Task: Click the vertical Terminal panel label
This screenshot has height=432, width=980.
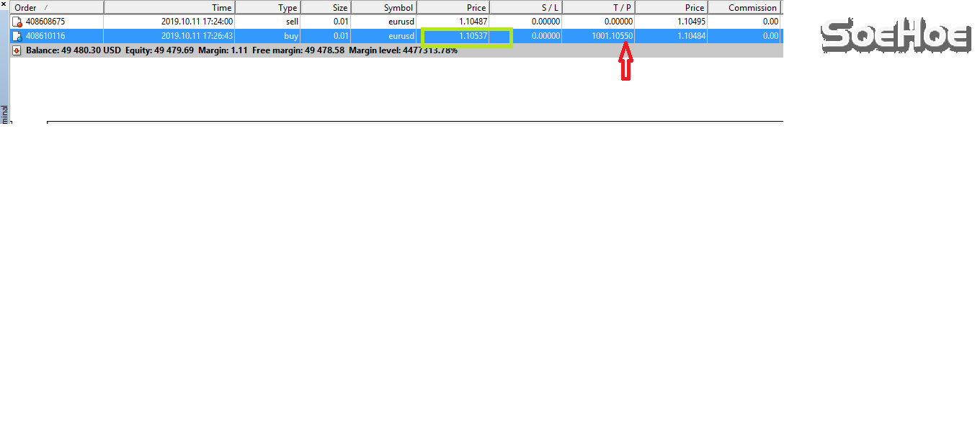Action: [x=4, y=115]
